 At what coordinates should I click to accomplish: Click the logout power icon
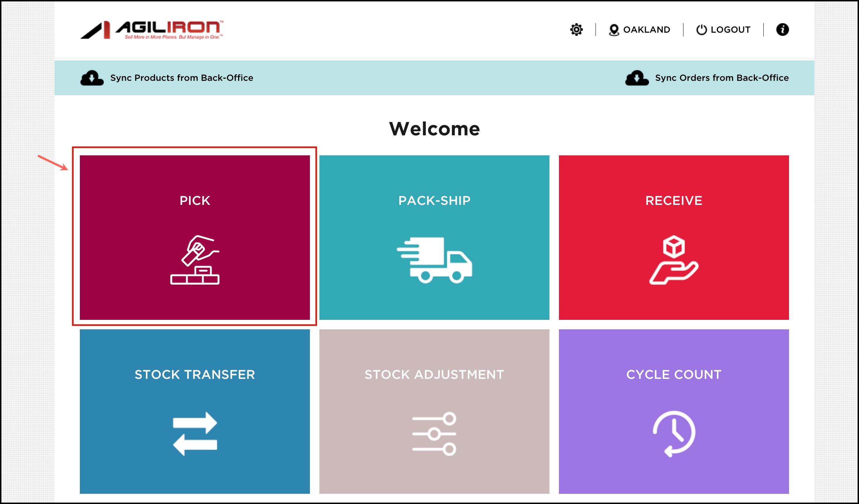coord(701,30)
